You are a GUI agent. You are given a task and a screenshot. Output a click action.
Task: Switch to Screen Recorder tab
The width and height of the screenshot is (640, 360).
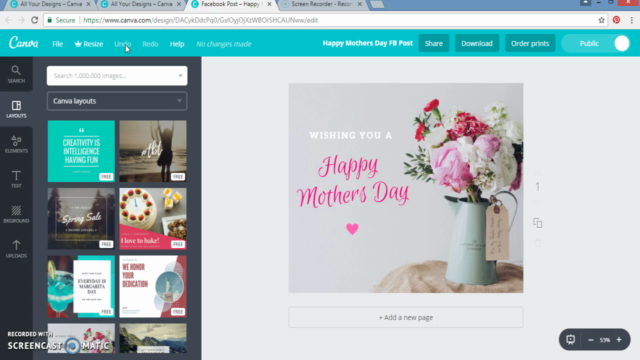[322, 4]
